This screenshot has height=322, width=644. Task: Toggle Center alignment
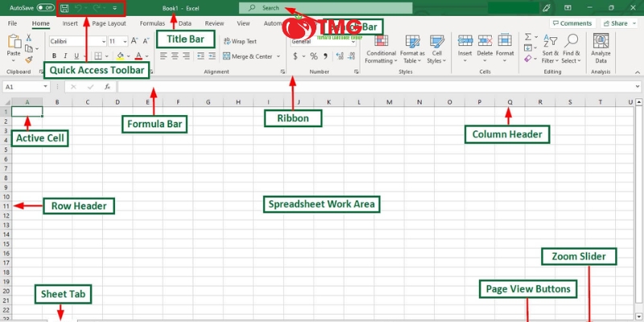pyautogui.click(x=175, y=56)
